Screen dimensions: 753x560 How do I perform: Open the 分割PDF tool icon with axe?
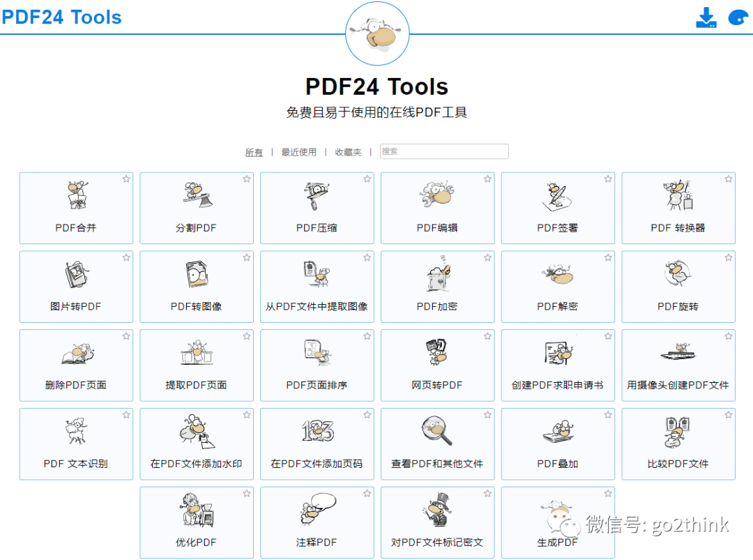tap(197, 195)
